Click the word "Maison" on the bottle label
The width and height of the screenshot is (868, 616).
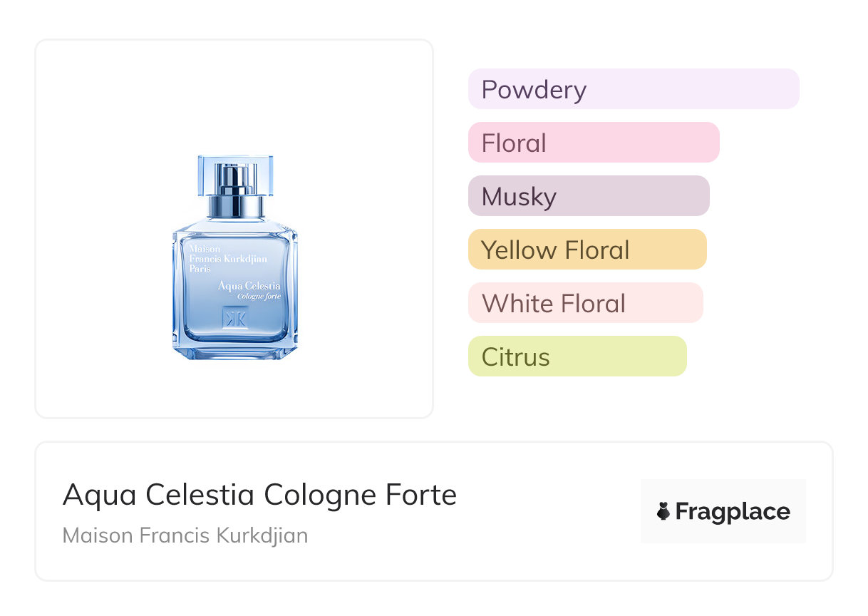(x=205, y=250)
